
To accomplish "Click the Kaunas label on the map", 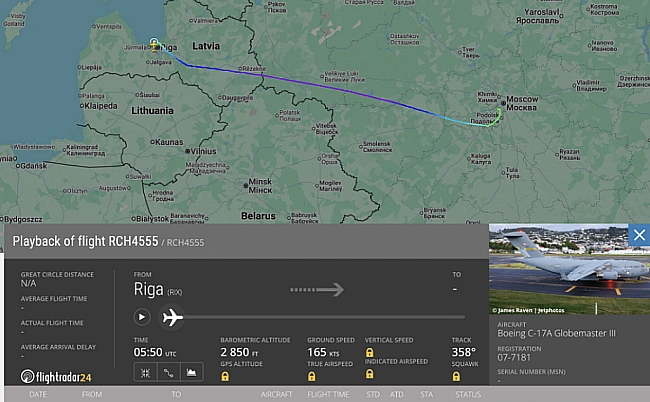I will pyautogui.click(x=169, y=142).
